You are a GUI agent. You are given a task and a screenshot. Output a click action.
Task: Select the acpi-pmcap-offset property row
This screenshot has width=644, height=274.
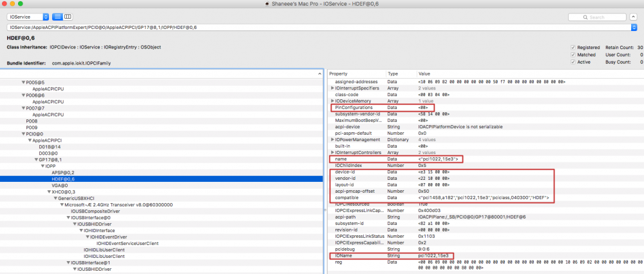click(x=486, y=191)
